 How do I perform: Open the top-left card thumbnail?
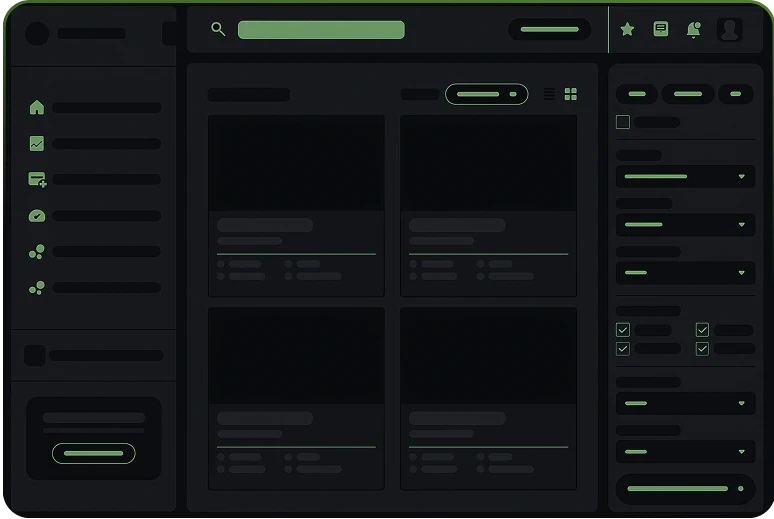pos(296,163)
